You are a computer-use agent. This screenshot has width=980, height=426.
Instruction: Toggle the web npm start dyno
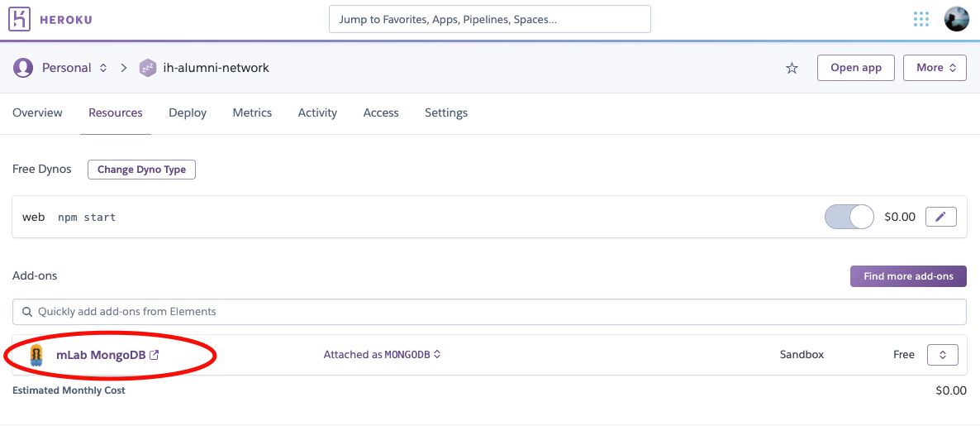click(x=849, y=217)
